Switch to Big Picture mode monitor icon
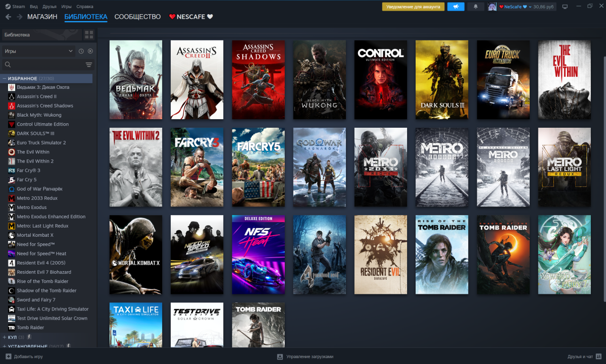 tap(565, 7)
